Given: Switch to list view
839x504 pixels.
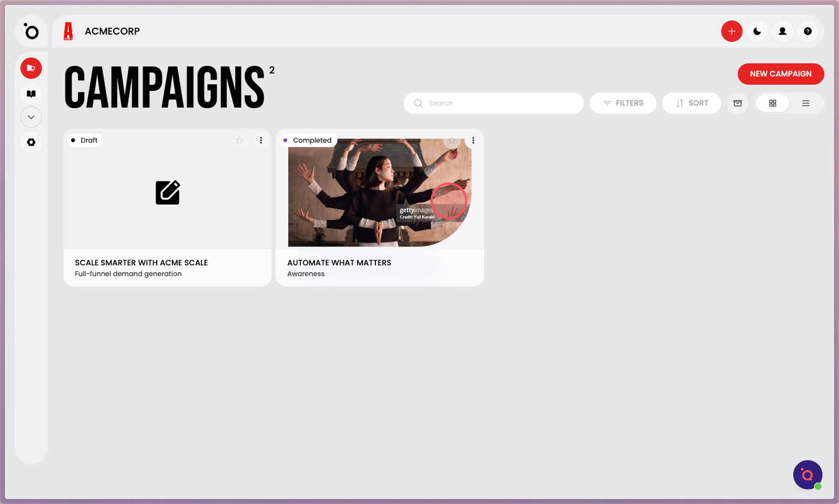Looking at the screenshot, I should pos(805,103).
